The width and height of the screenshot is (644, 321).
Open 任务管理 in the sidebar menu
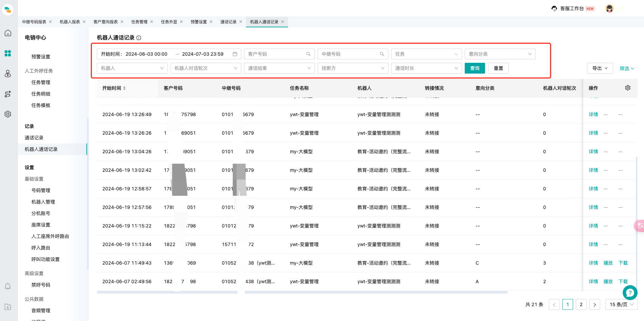tap(41, 82)
